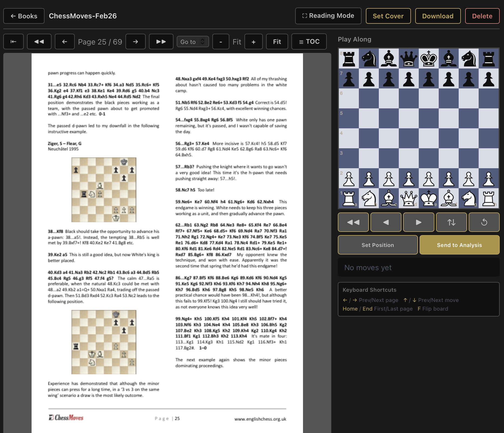Image resolution: width=504 pixels, height=433 pixels.
Task: Step back one move on the board
Action: 386,222
